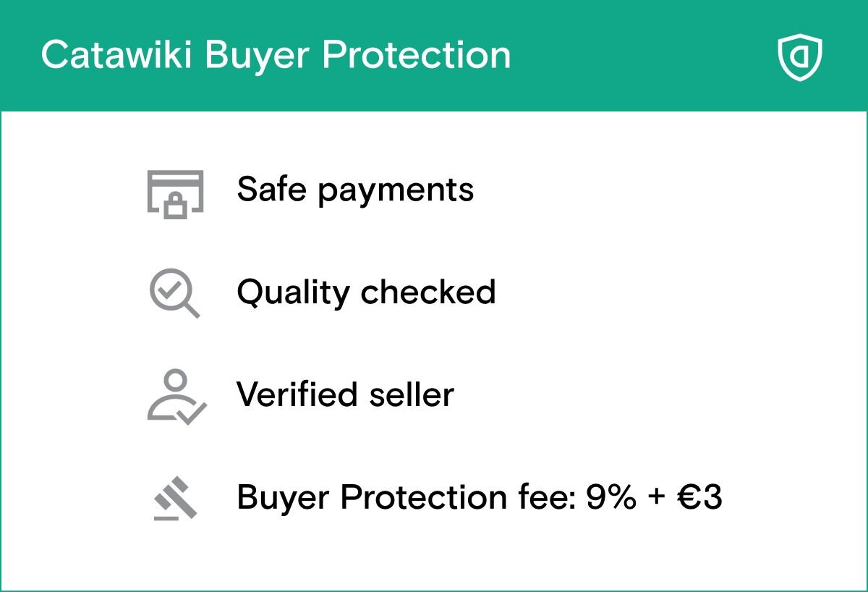Open the Safe payments text
The image size is (868, 592).
pos(355,190)
